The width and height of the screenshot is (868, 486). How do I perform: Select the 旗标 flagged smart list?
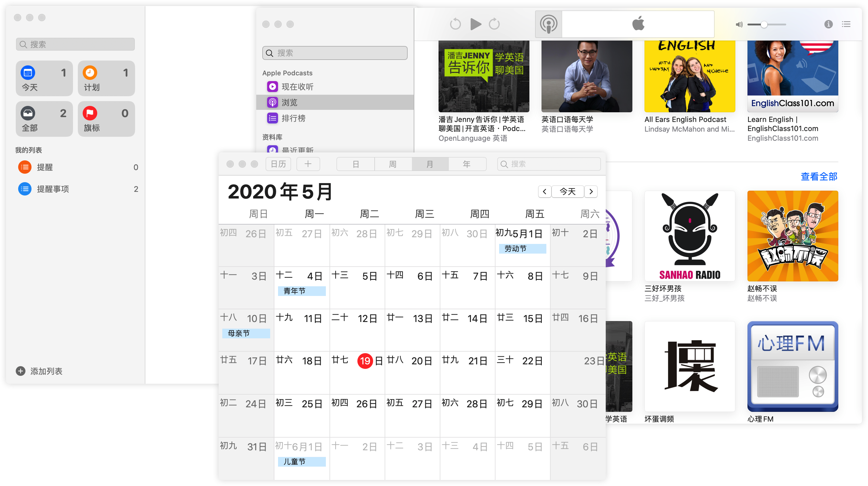coord(106,119)
